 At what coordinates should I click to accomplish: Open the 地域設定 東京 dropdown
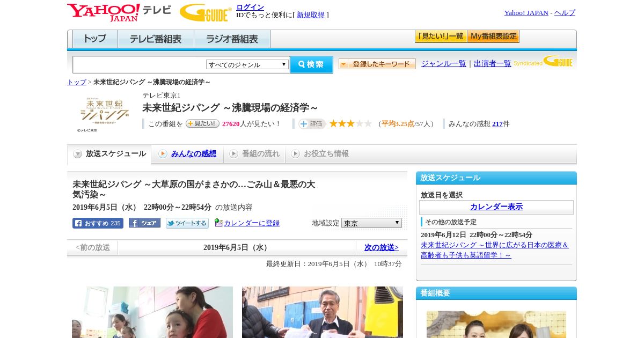(x=371, y=223)
